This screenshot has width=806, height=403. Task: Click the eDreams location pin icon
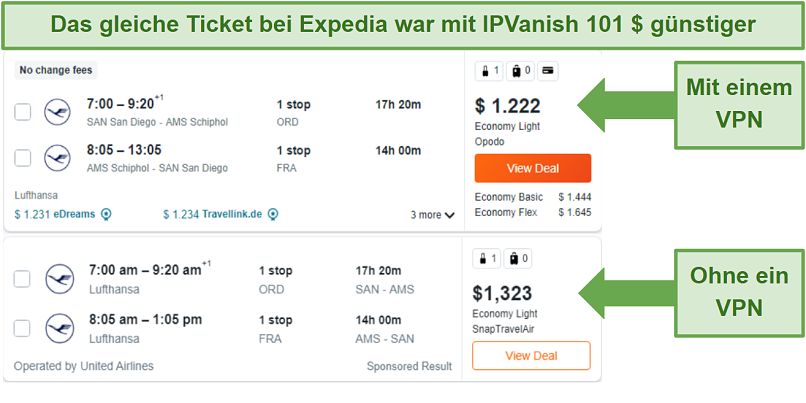point(106,214)
